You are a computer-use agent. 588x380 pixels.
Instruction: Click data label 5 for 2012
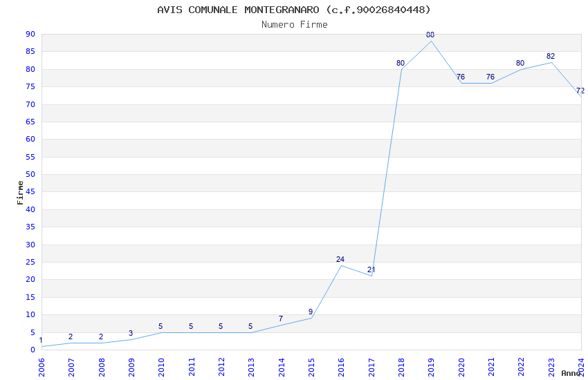[221, 326]
